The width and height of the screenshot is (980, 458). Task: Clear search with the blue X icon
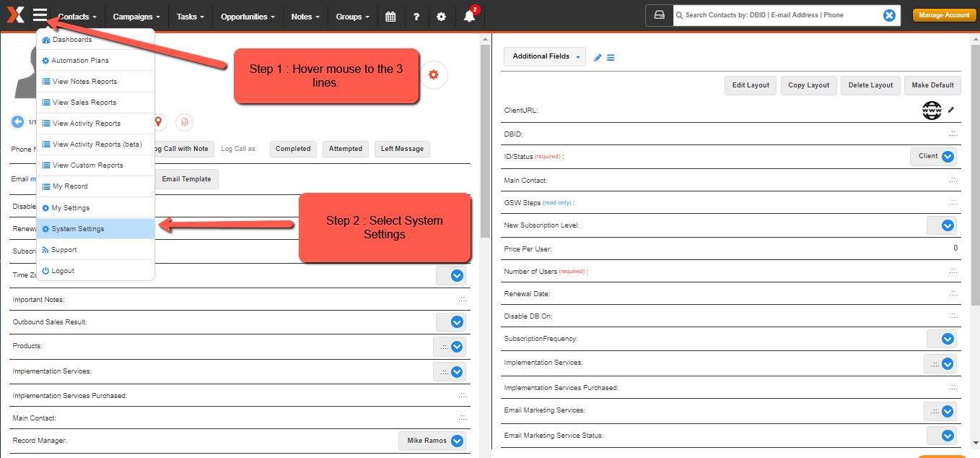click(889, 15)
